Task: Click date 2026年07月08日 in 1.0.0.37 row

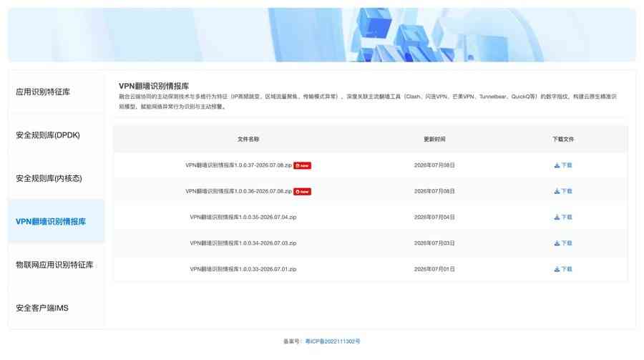Action: [x=434, y=165]
